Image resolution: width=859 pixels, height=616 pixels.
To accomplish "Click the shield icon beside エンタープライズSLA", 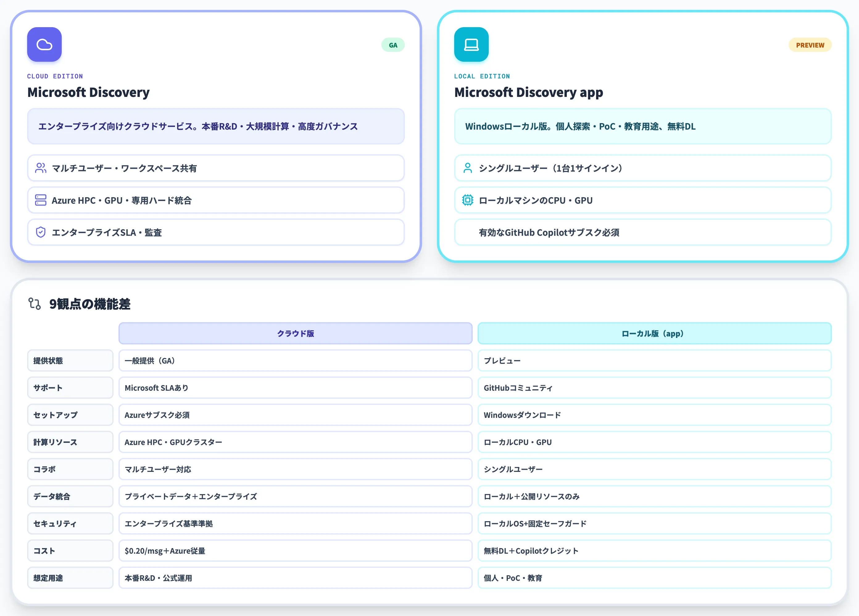I will tap(40, 232).
